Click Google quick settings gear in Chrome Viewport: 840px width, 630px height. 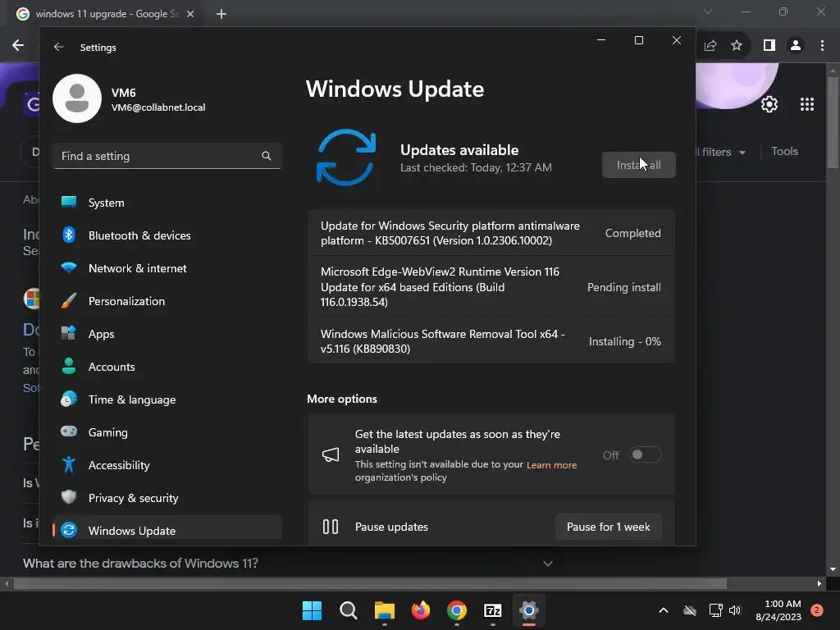769,104
